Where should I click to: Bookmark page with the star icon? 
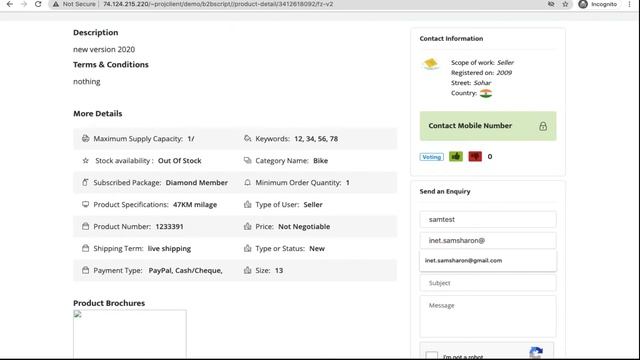565,4
